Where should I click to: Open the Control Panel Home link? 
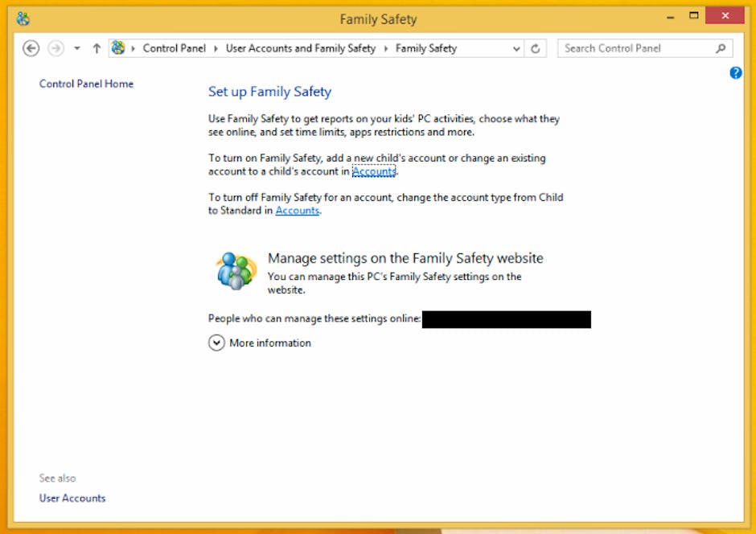coord(86,84)
